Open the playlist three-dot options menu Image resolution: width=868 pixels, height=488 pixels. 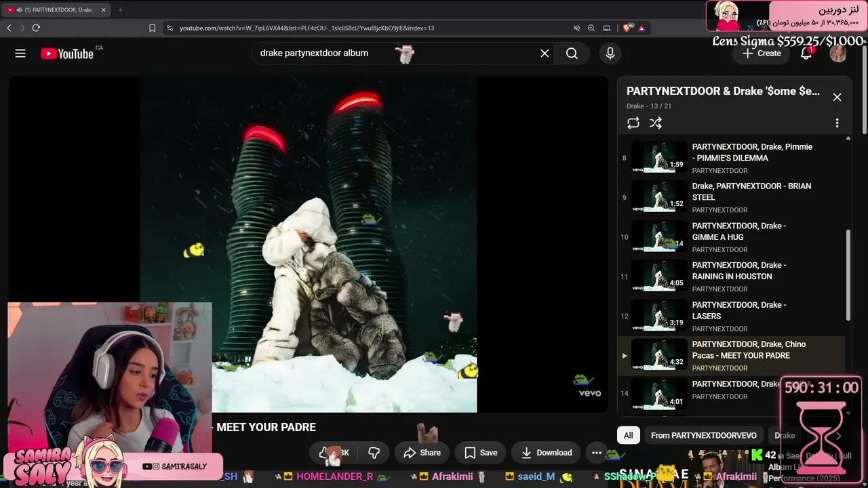click(837, 123)
